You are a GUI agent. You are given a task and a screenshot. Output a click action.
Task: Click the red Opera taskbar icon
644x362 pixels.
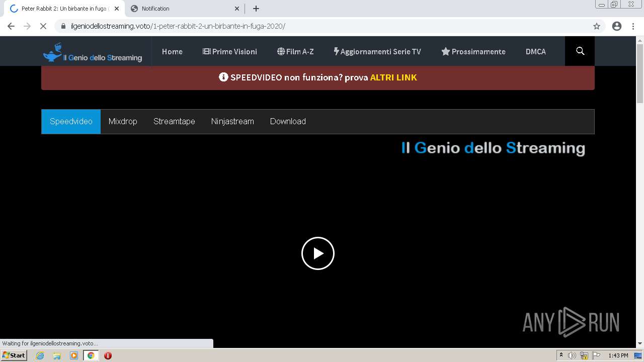tap(108, 355)
